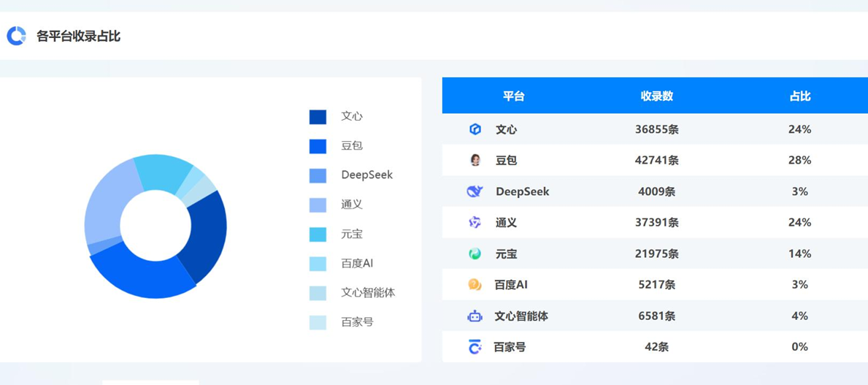868x385 pixels.
Task: Click the 豆包 avatar icon in table
Action: [x=475, y=161]
